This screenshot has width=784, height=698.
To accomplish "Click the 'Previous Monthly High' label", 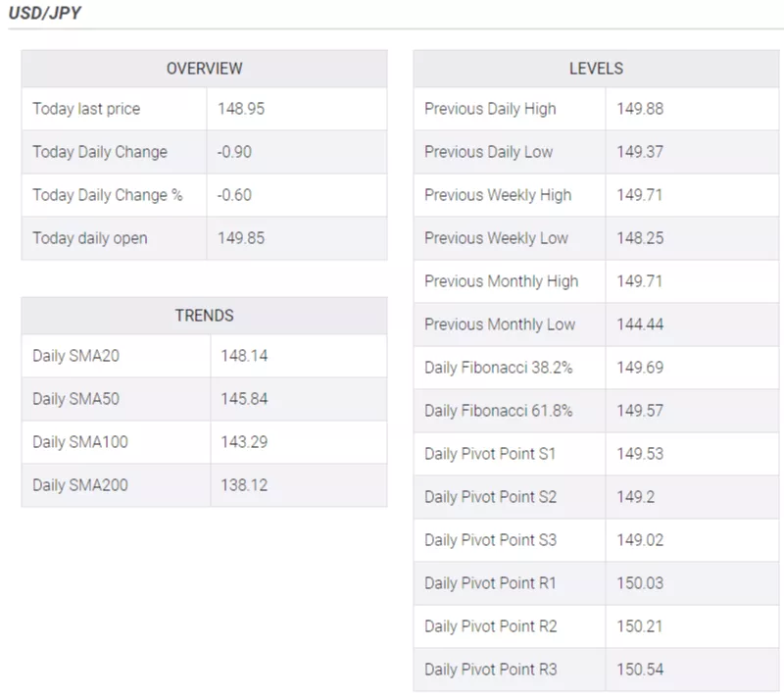I will pos(501,281).
